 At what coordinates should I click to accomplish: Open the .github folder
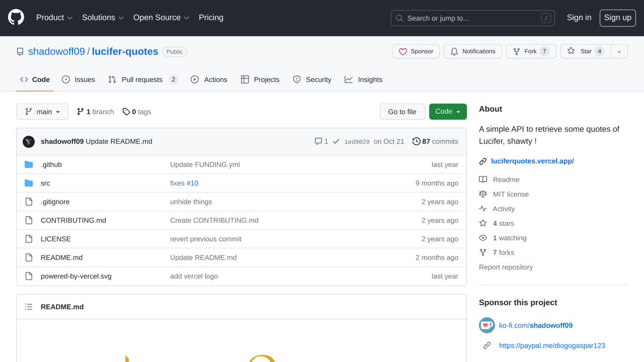click(52, 165)
